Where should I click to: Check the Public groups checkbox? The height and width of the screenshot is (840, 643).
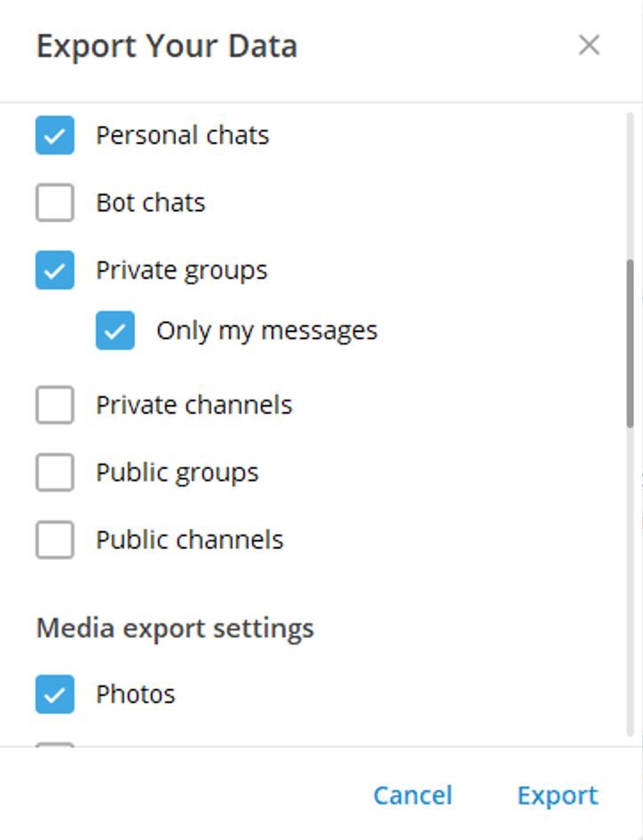coord(55,473)
